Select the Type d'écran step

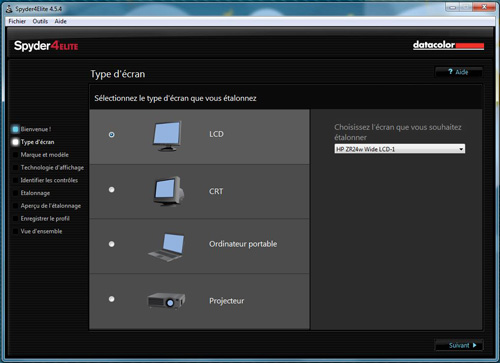[37, 142]
